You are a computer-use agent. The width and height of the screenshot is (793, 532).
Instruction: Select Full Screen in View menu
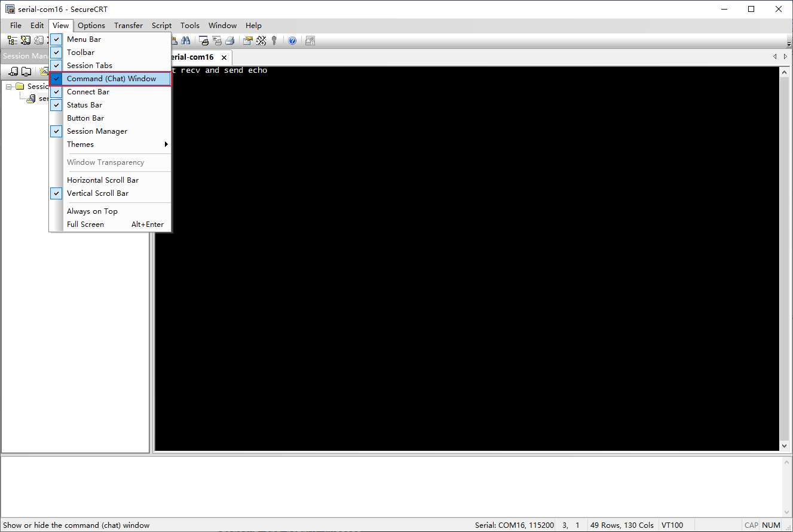(111, 225)
